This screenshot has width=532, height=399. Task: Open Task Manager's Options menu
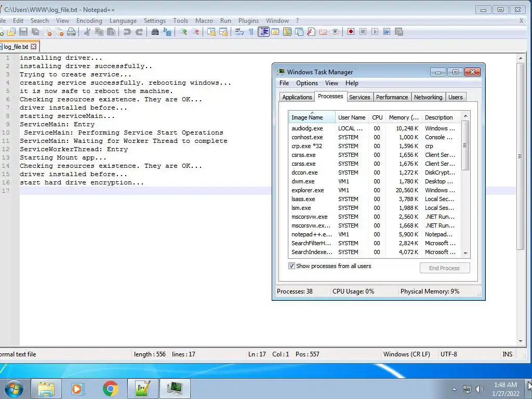pyautogui.click(x=307, y=83)
